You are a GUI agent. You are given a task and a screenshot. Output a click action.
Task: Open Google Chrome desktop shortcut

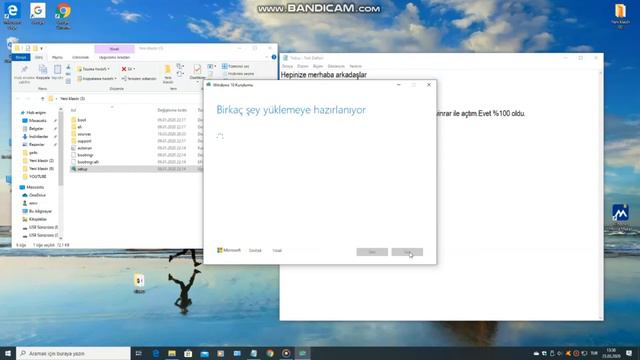pos(63,16)
